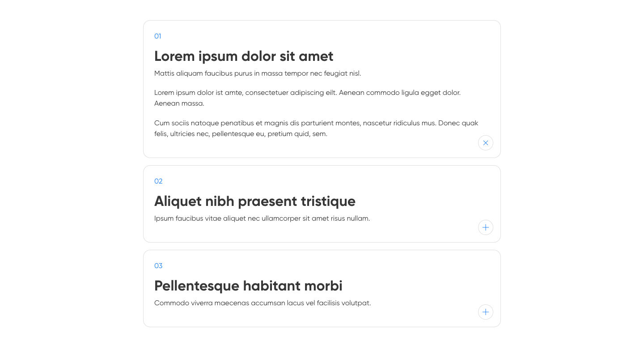Expand the Aliquet nibh card's plus icon

486,227
